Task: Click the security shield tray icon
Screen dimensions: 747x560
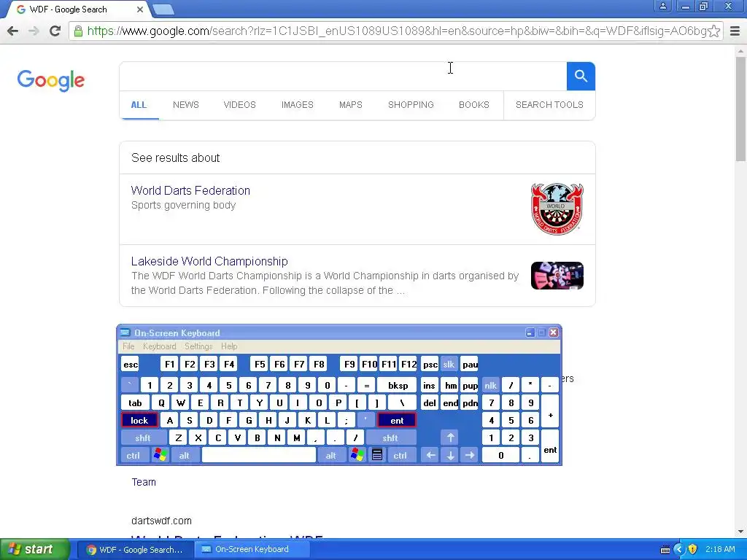Action: [693, 550]
